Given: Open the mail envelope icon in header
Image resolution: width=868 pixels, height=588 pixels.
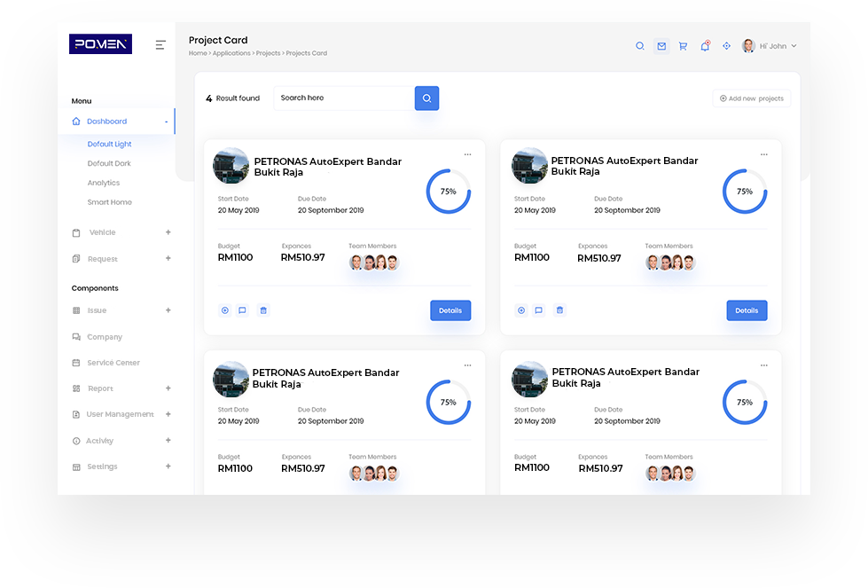Looking at the screenshot, I should [661, 46].
